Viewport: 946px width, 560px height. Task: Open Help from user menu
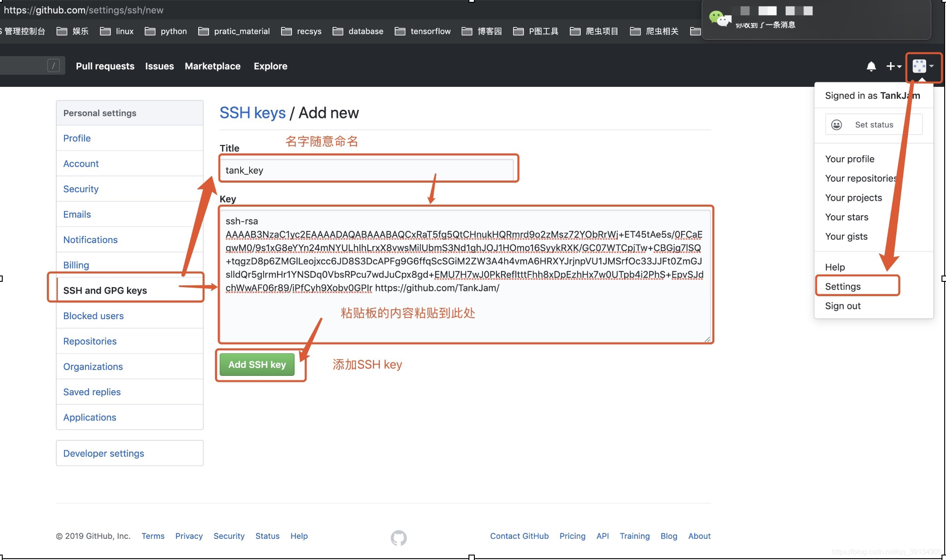[835, 267]
